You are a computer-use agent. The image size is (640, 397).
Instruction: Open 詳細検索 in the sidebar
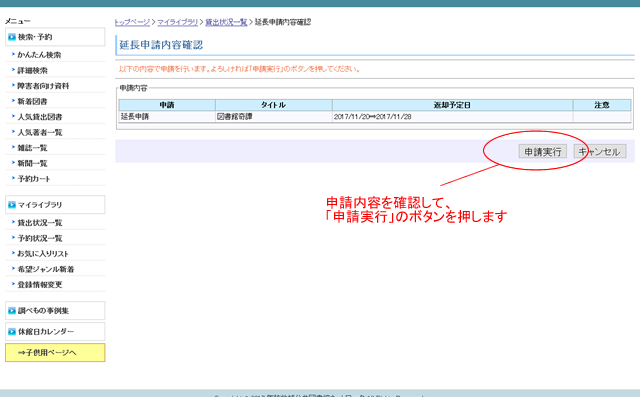click(32, 70)
